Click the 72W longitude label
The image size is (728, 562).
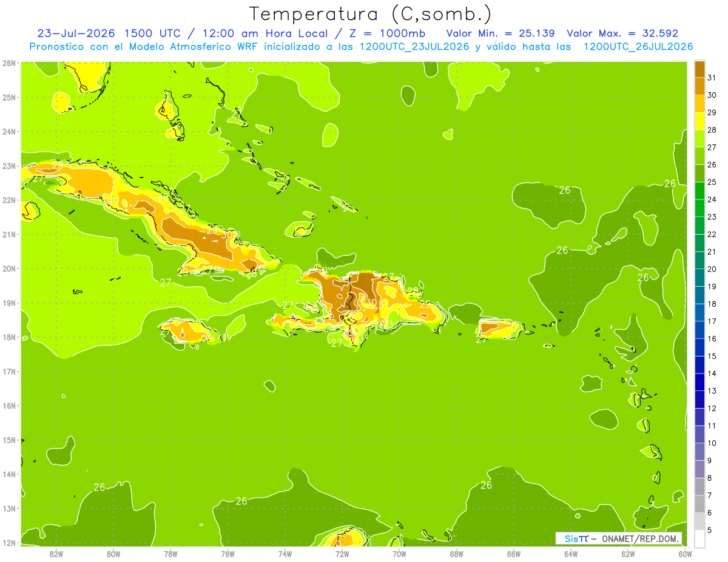[342, 553]
